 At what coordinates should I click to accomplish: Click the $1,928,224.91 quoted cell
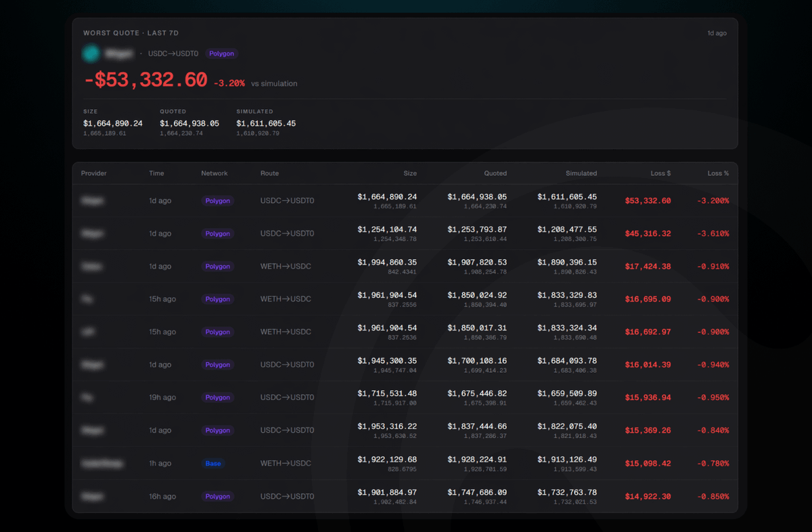click(477, 460)
